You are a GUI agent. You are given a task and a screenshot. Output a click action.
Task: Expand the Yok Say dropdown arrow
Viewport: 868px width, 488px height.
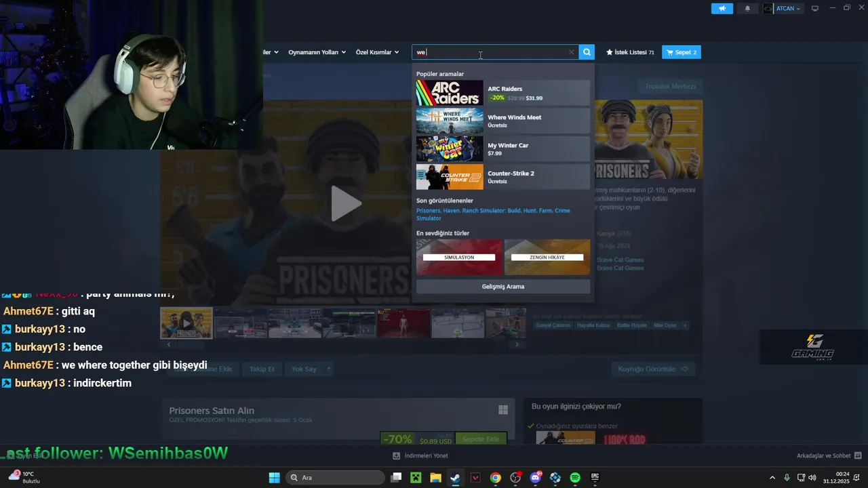pos(329,369)
